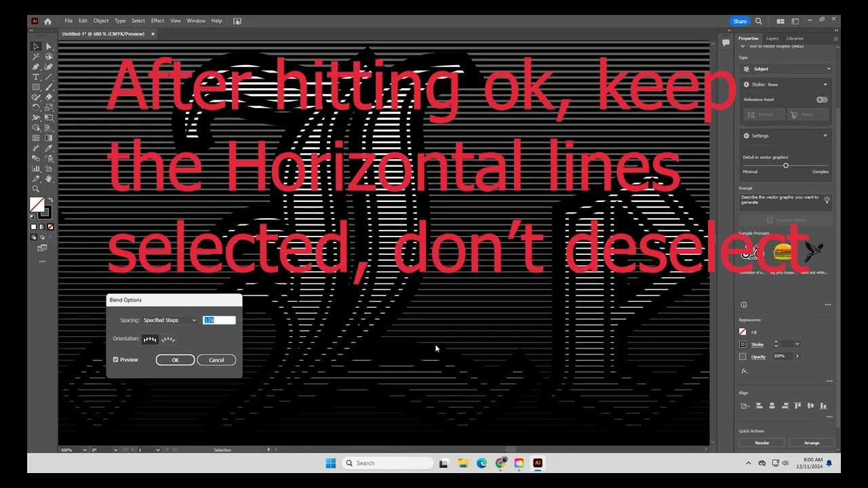
Task: Choose align-to-path blend orientation
Action: click(x=168, y=339)
